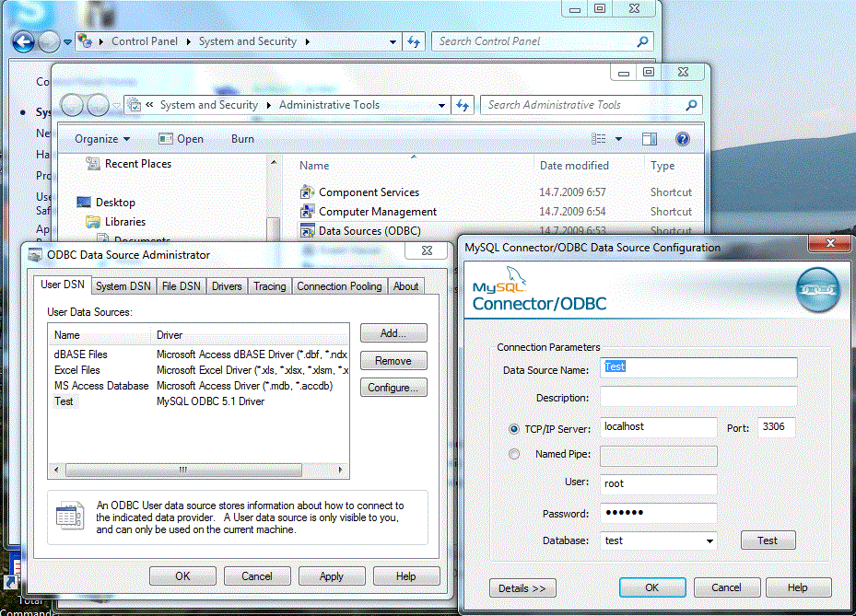The height and width of the screenshot is (616, 856).
Task: Open the Drivers tab
Action: 227,286
